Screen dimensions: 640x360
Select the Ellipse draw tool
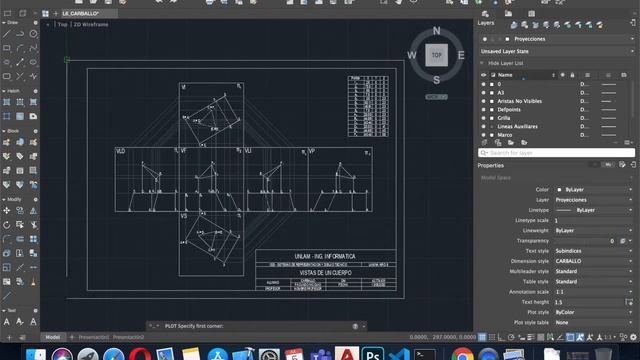coord(33,62)
